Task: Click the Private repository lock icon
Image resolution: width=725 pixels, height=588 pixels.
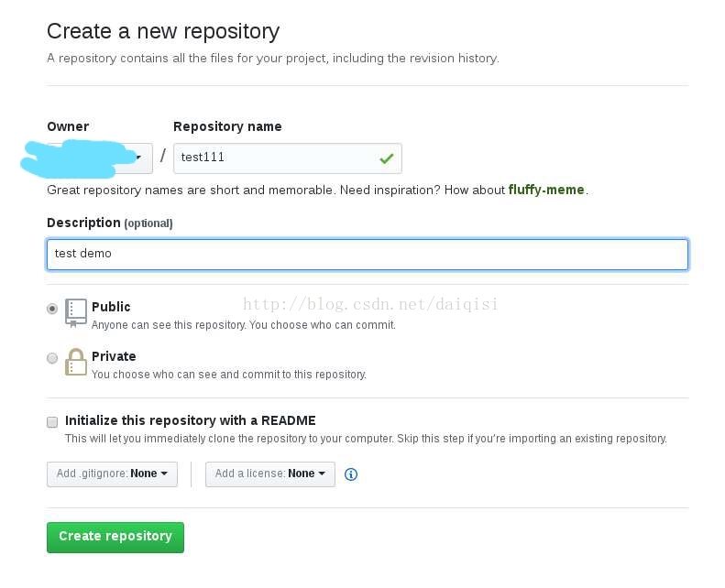Action: tap(76, 362)
